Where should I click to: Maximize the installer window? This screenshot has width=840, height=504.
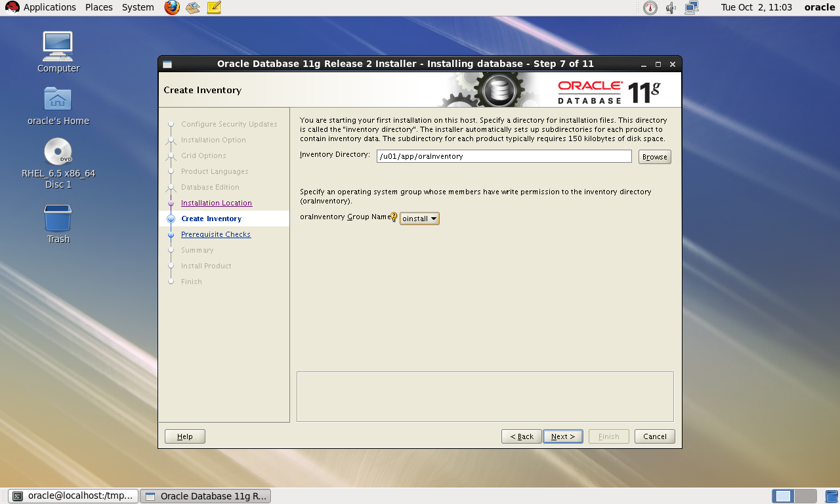click(658, 64)
